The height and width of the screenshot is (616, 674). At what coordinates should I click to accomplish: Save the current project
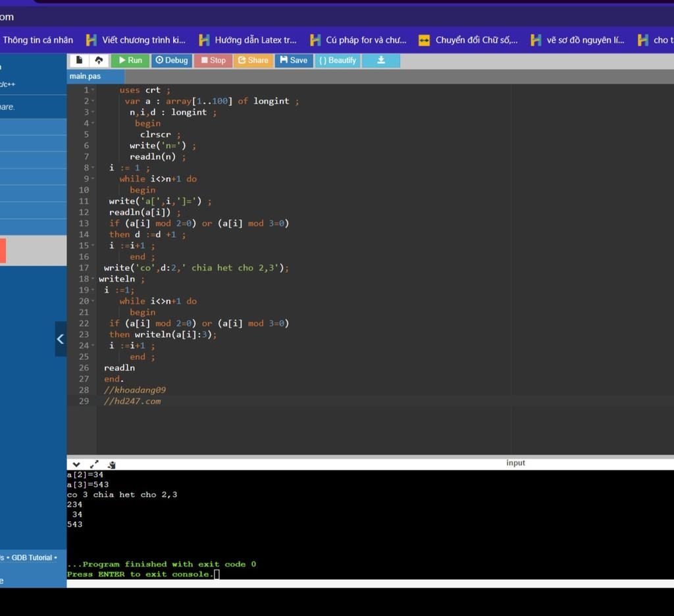pyautogui.click(x=294, y=60)
